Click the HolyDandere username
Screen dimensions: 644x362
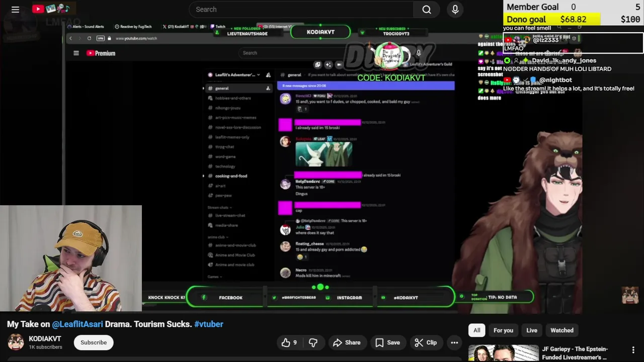pyautogui.click(x=307, y=181)
